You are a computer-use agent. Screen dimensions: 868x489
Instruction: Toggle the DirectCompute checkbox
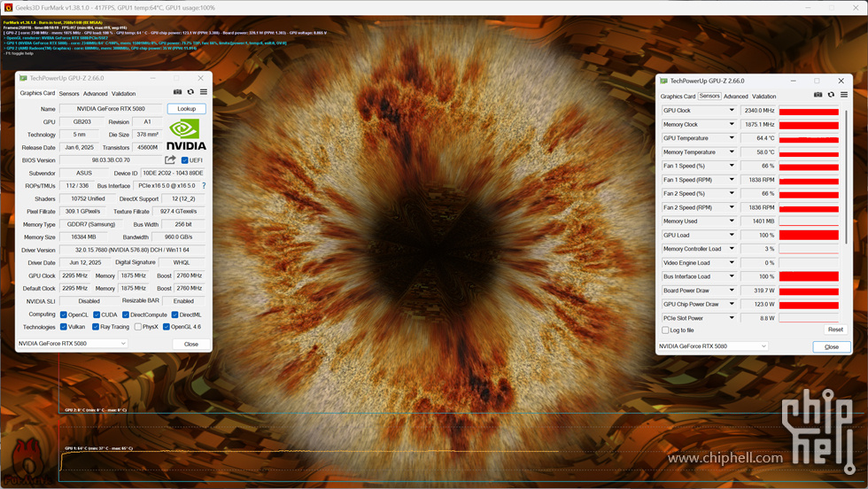126,314
